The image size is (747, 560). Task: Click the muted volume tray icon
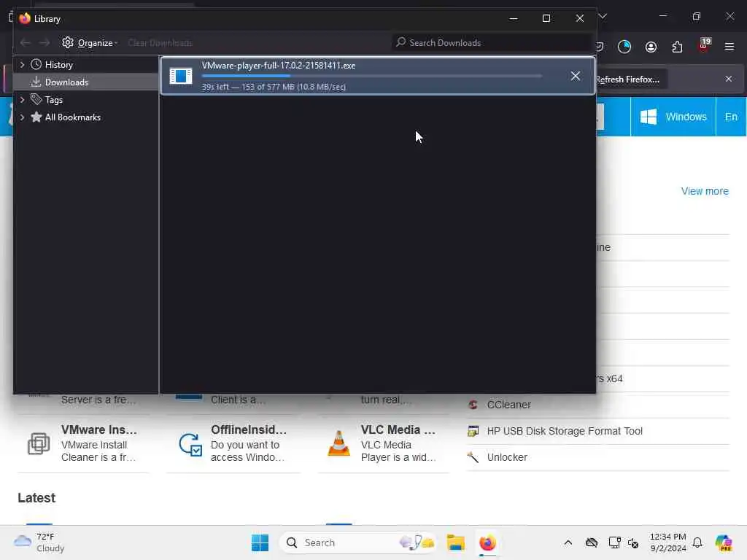[633, 542]
